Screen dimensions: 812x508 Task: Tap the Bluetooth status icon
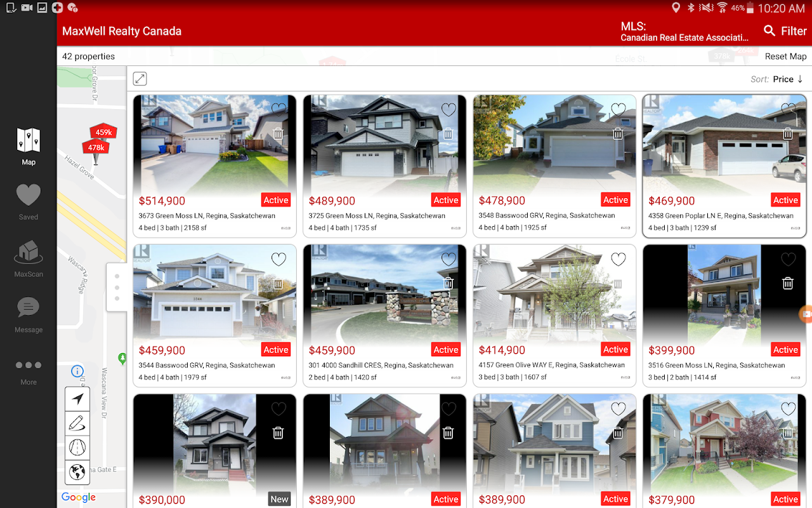point(692,8)
